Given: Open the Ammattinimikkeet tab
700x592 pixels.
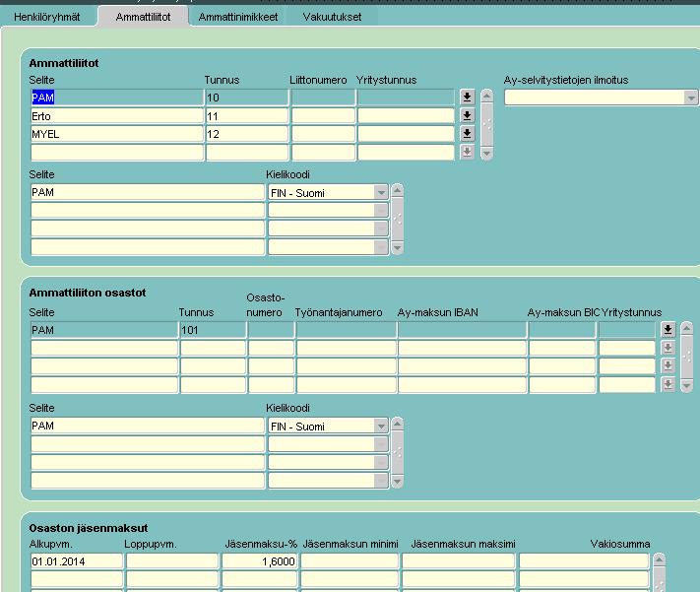Looking at the screenshot, I should pos(238,17).
